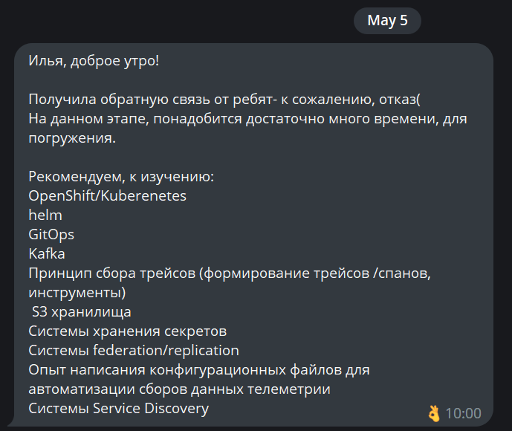Click the OK hand reaction emoji
Viewport: 512px width, 431px height.
pos(434,413)
